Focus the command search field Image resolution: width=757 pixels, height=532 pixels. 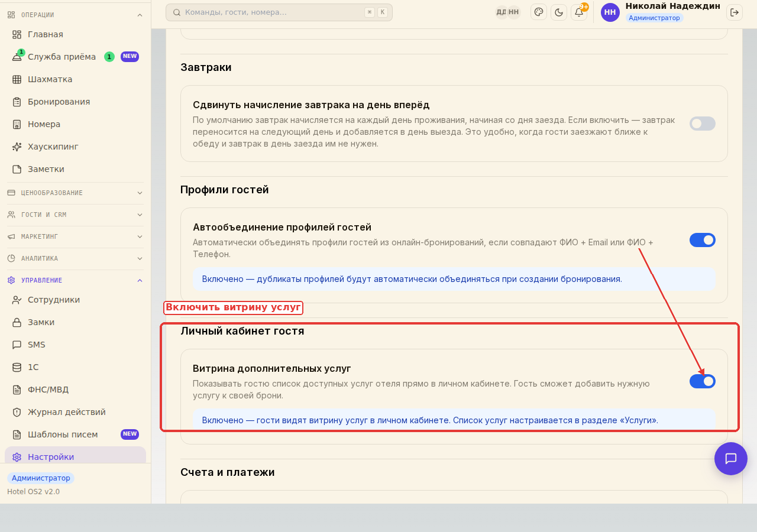pos(279,12)
